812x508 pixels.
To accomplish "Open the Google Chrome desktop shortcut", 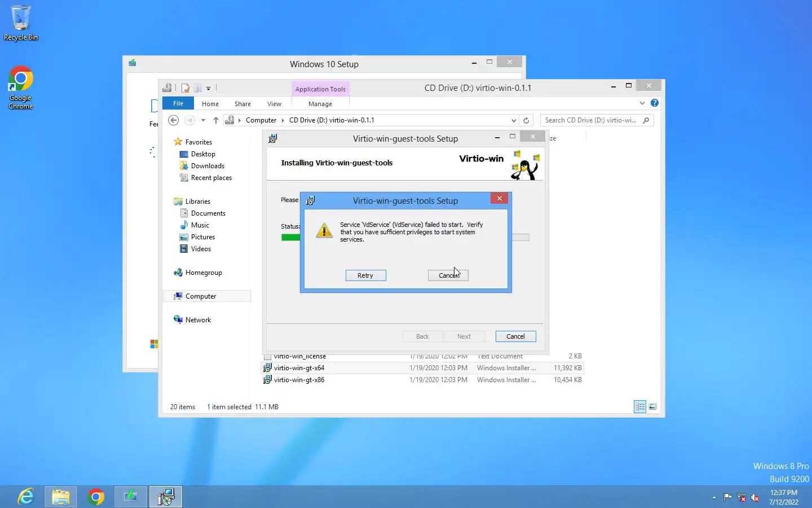I will click(21, 87).
